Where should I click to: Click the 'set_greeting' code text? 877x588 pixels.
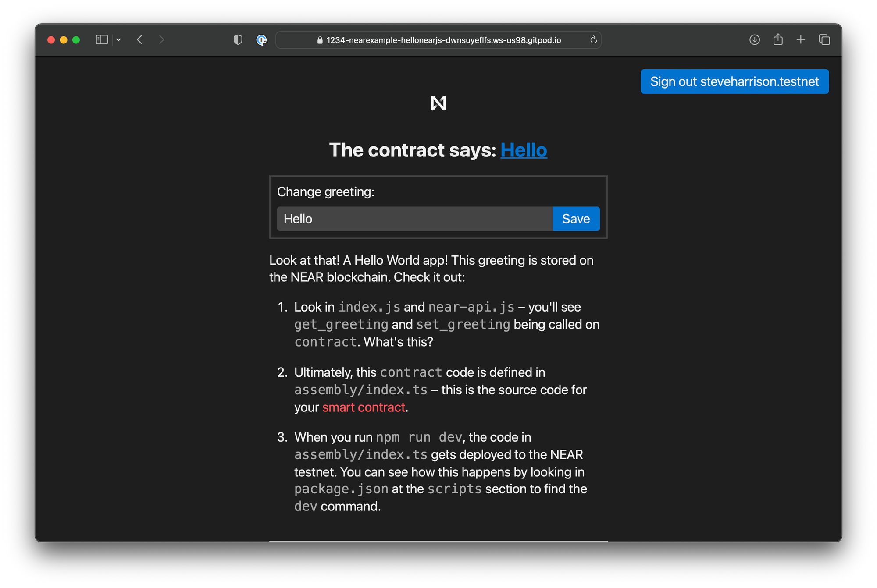(463, 325)
